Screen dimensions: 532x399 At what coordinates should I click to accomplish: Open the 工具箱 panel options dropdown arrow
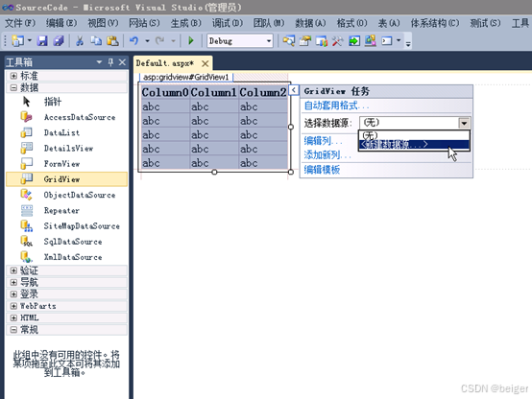click(99, 62)
